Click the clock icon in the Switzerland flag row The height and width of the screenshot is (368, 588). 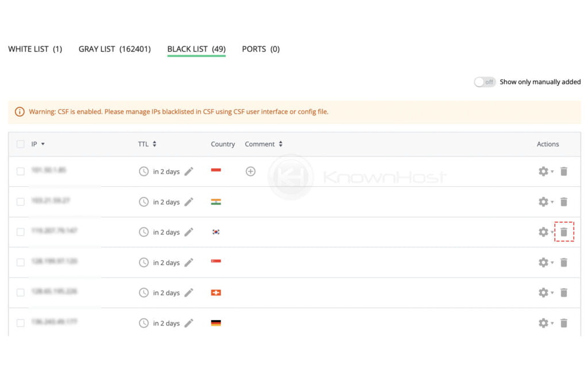coord(144,293)
